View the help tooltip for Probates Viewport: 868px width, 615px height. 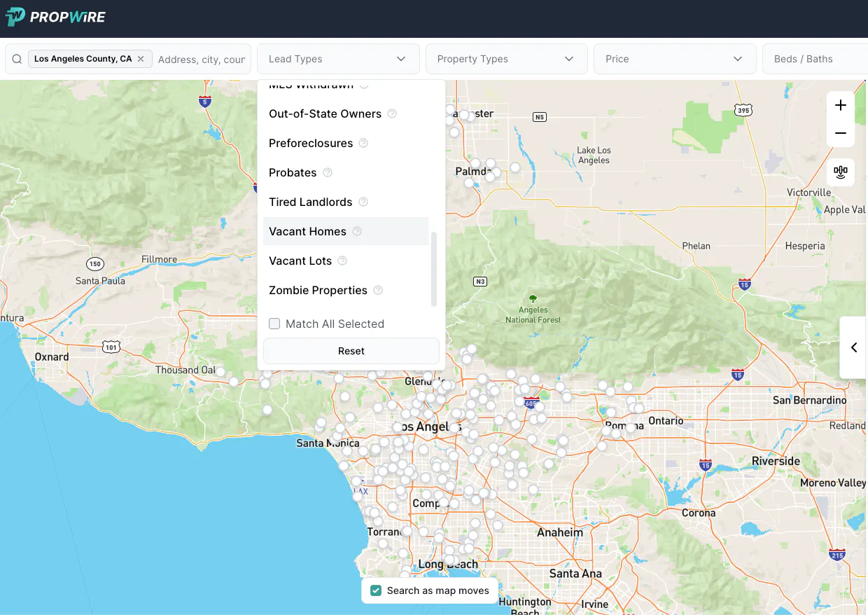coord(327,172)
